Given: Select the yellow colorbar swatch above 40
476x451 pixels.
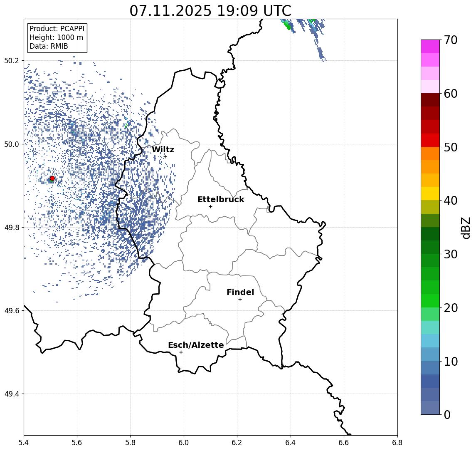Looking at the screenshot, I should pyautogui.click(x=430, y=193).
